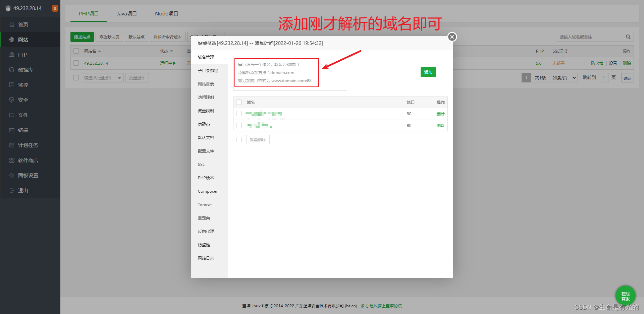
Task: Click the gear icon beside 面板设置
Action: point(12,175)
